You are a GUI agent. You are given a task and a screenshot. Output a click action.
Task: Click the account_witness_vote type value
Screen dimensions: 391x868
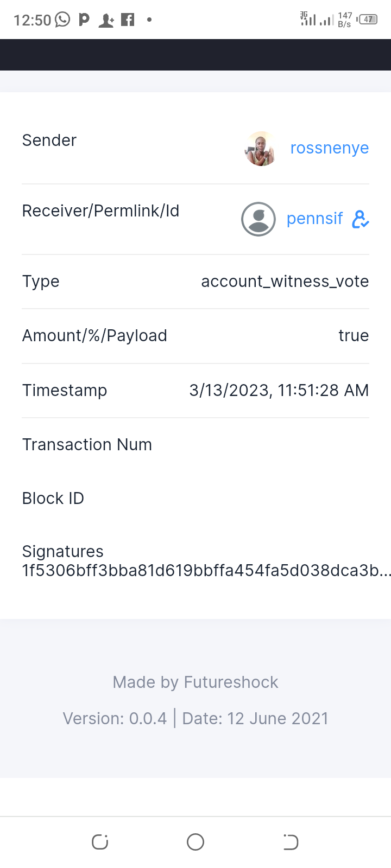[x=285, y=282]
